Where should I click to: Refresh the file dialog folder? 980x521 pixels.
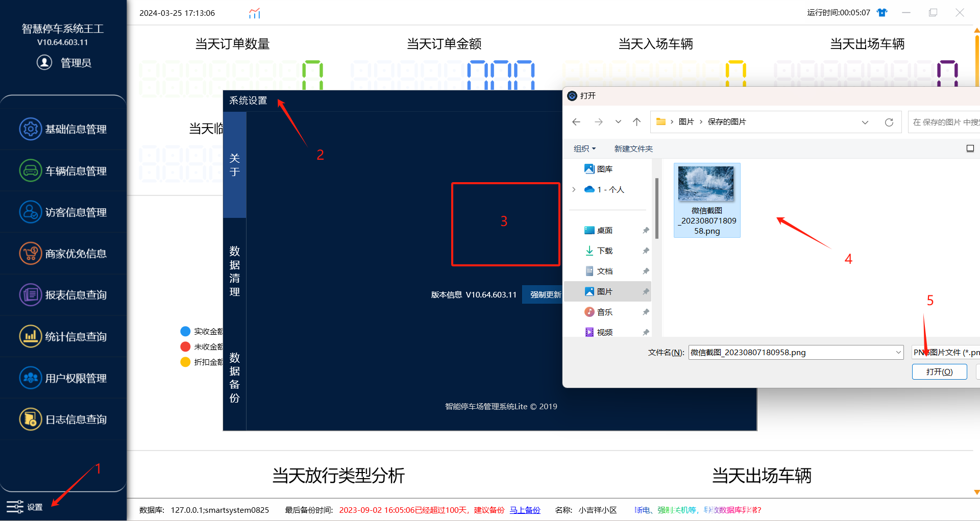point(889,122)
